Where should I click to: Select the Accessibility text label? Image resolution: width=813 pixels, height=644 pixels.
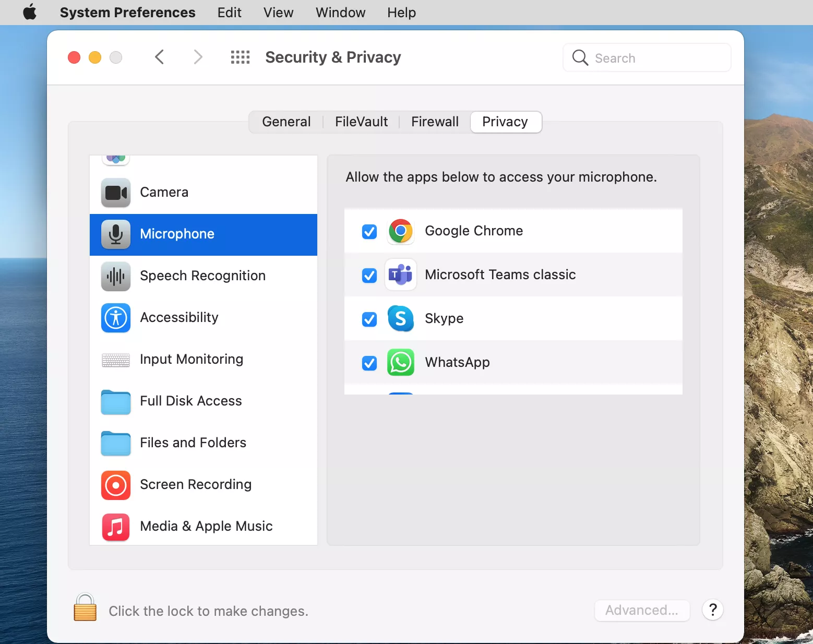tap(180, 317)
